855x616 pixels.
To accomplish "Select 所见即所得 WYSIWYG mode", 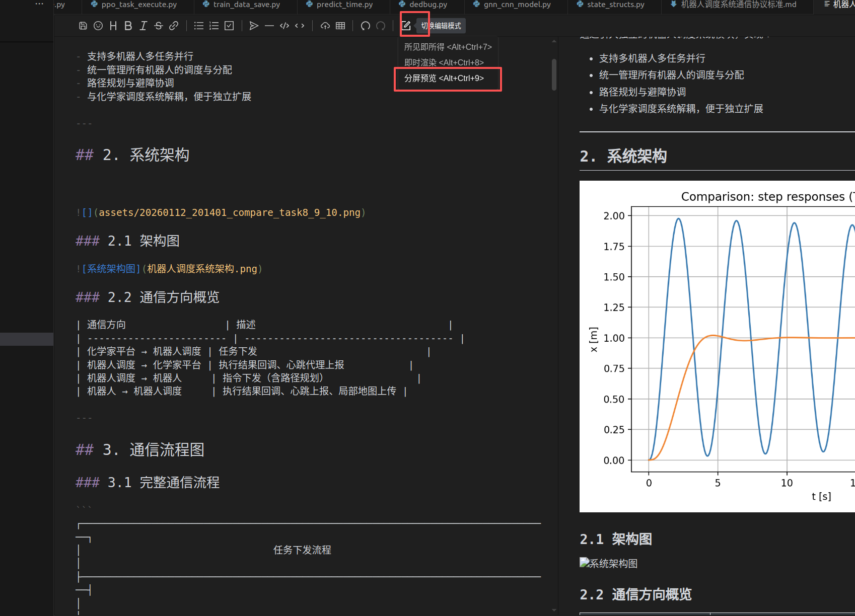I will 448,47.
